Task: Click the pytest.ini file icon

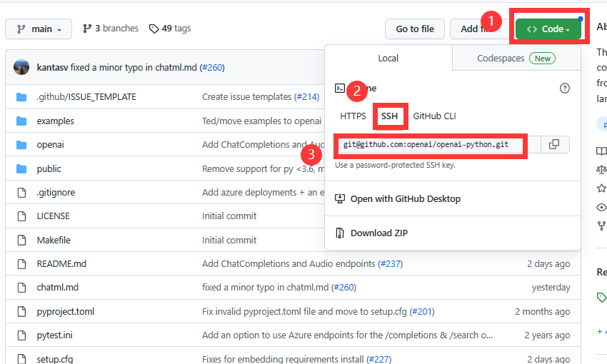Action: 21,335
